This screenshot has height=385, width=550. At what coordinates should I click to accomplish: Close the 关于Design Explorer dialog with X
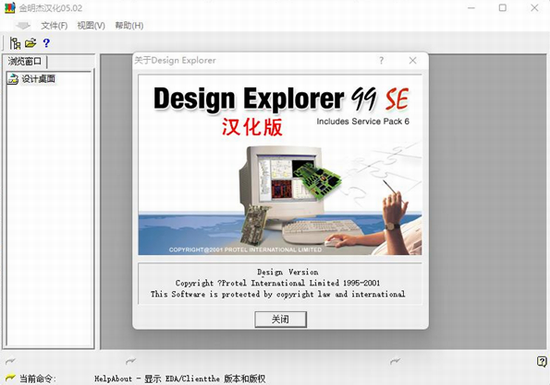[x=412, y=61]
